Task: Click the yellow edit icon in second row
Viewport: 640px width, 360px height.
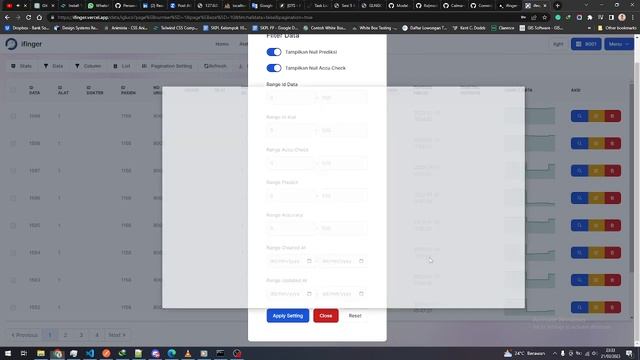Action: pyautogui.click(x=596, y=144)
